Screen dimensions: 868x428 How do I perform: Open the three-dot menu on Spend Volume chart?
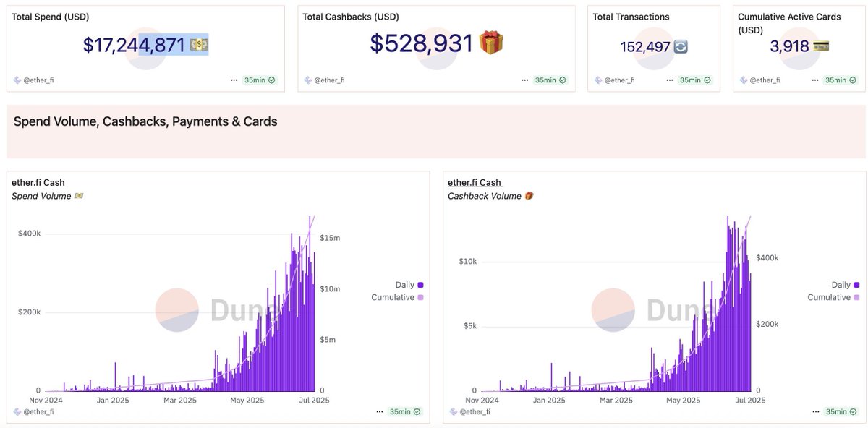[380, 411]
